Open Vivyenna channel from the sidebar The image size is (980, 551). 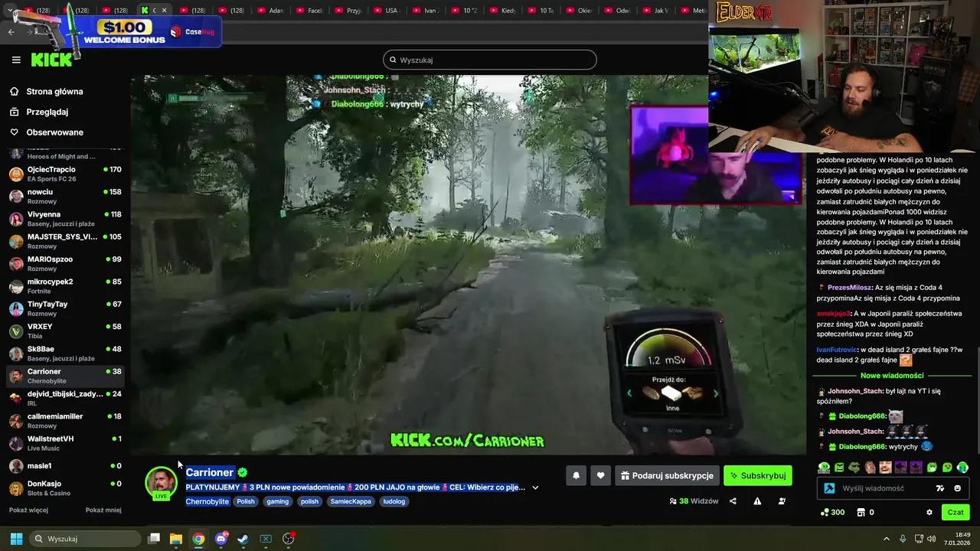(x=65, y=218)
